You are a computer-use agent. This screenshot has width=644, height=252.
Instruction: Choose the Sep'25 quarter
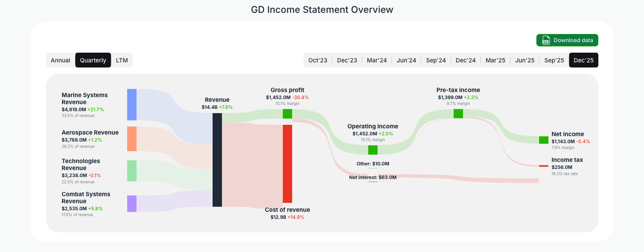pos(554,60)
